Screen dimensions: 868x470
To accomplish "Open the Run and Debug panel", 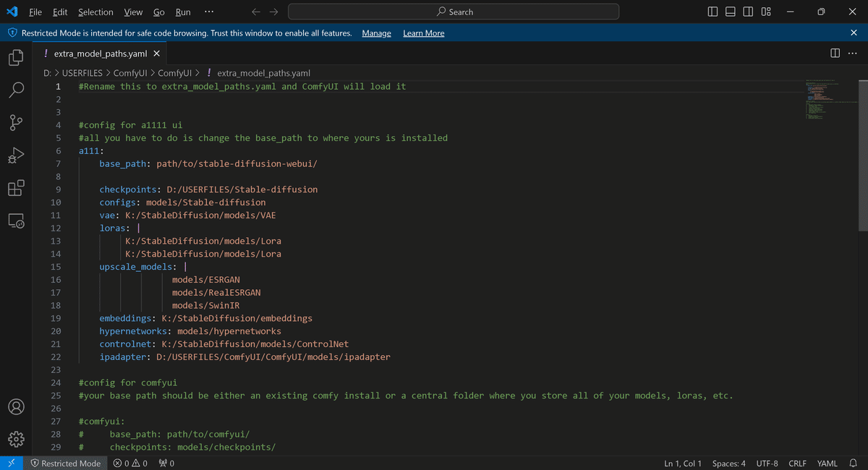I will (x=16, y=155).
